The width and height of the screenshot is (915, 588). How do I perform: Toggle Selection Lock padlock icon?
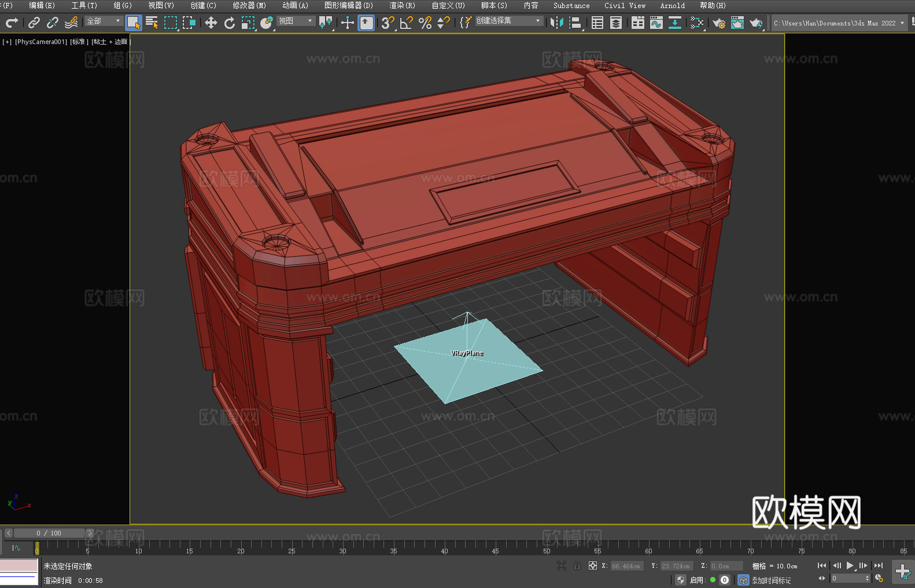pos(577,565)
